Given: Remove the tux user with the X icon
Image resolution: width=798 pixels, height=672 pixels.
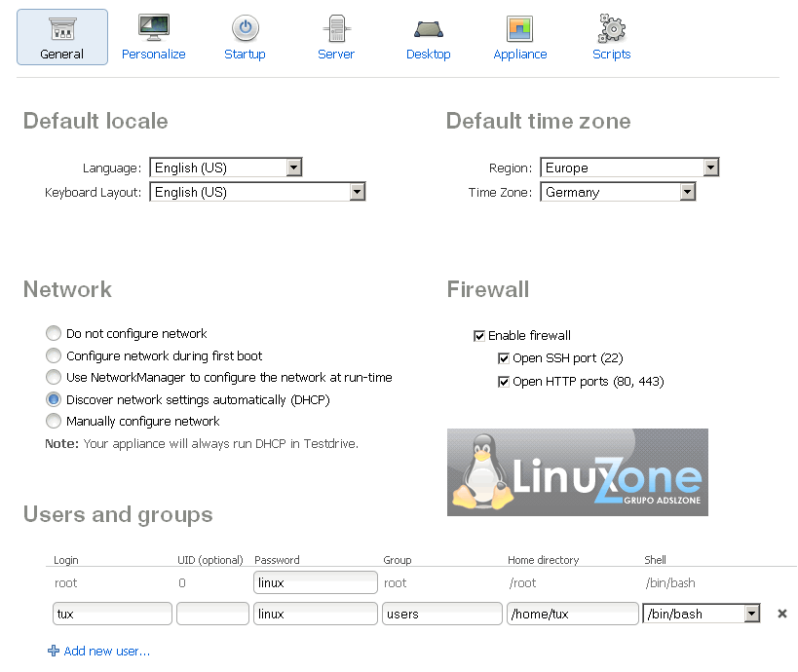Looking at the screenshot, I should [782, 614].
